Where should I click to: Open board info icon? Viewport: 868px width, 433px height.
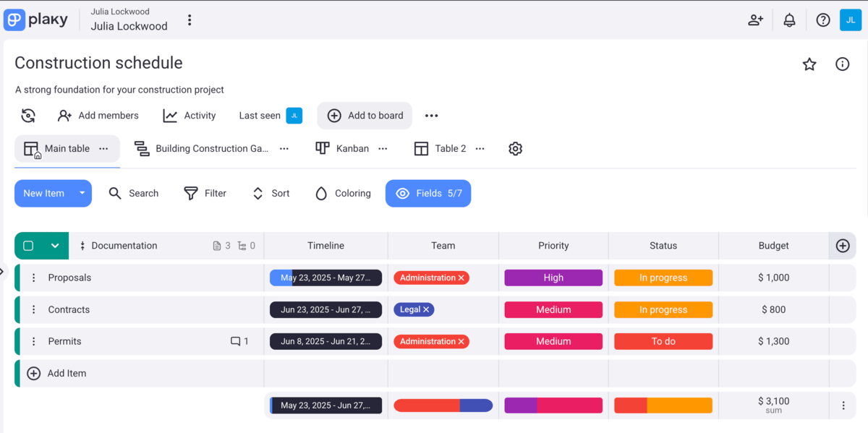[x=842, y=64]
